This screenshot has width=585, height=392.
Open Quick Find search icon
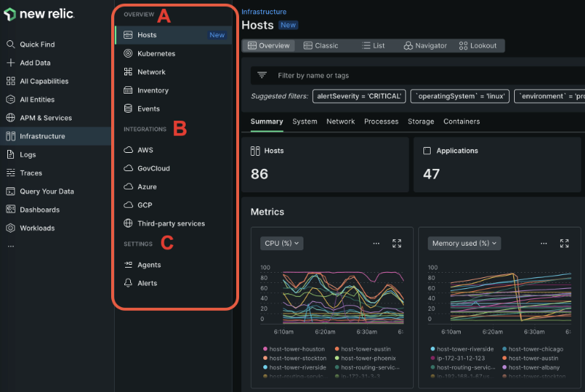point(10,45)
